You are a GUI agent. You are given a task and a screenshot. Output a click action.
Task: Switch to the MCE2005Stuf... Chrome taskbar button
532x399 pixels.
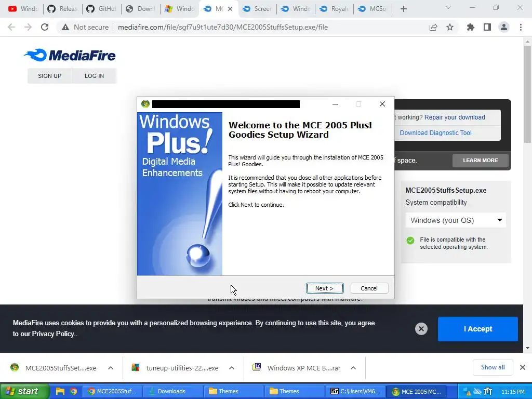click(112, 391)
